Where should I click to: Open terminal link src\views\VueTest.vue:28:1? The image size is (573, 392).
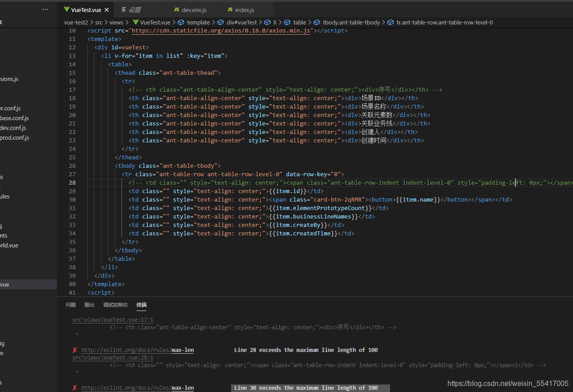[x=113, y=358]
